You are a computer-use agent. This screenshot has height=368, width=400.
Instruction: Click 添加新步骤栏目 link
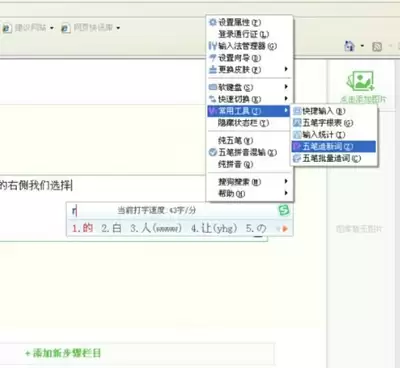63,353
